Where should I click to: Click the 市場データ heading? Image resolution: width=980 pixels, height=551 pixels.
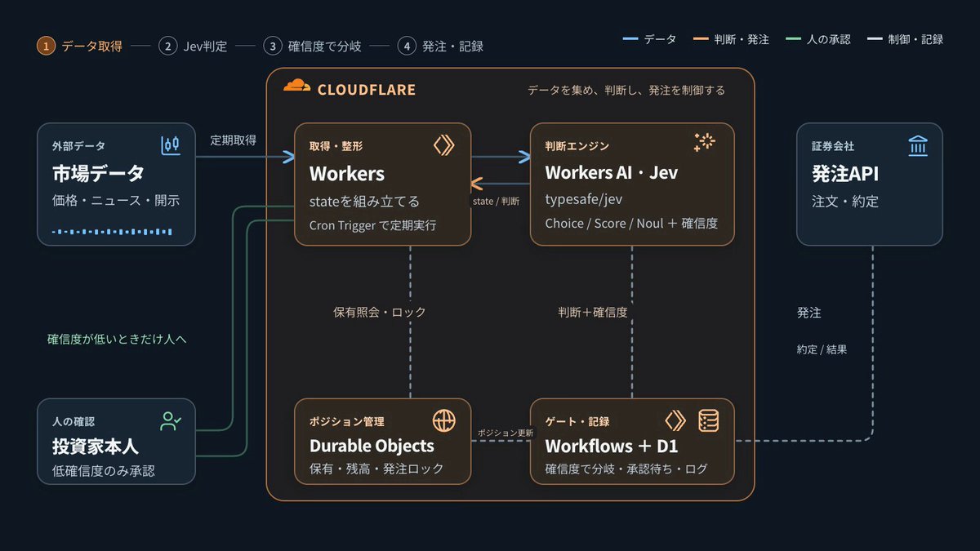pos(98,173)
